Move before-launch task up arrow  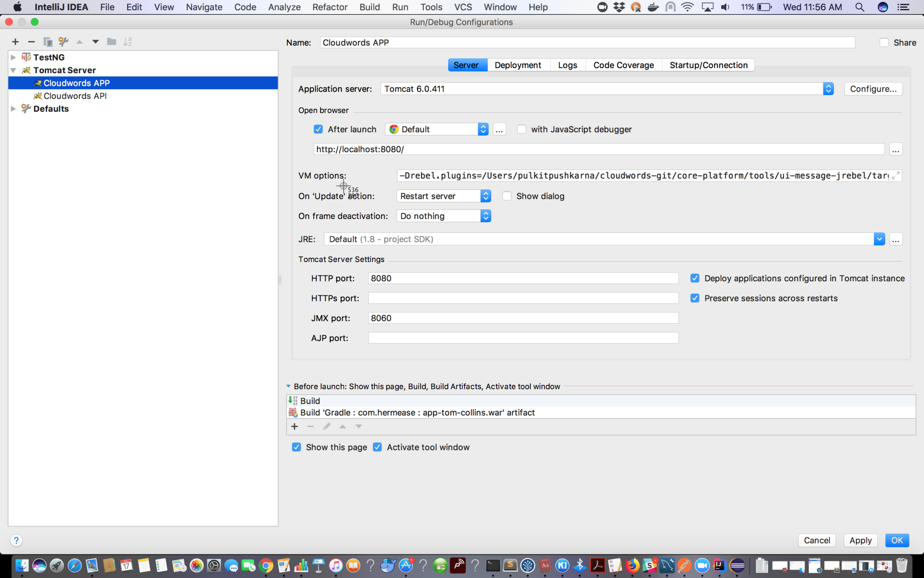[x=343, y=426]
